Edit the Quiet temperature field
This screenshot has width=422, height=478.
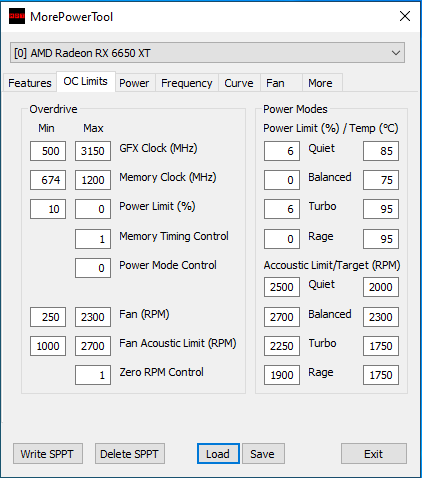tap(381, 151)
